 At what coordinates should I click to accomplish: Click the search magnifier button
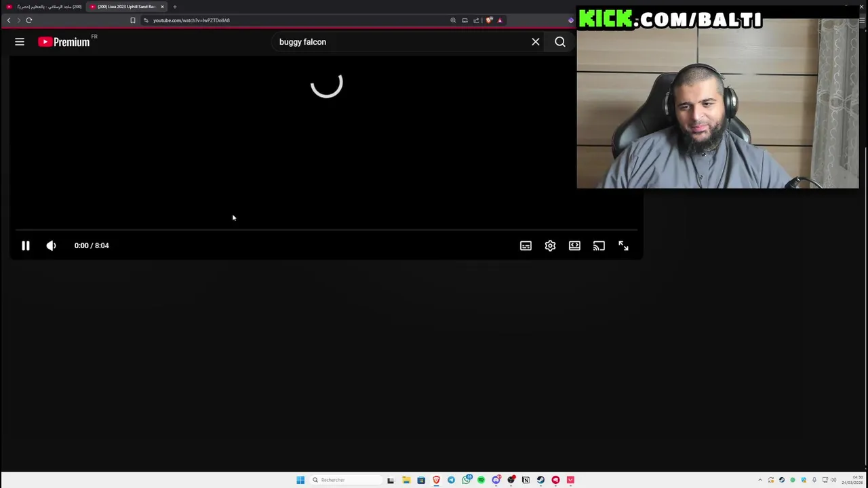(x=560, y=42)
